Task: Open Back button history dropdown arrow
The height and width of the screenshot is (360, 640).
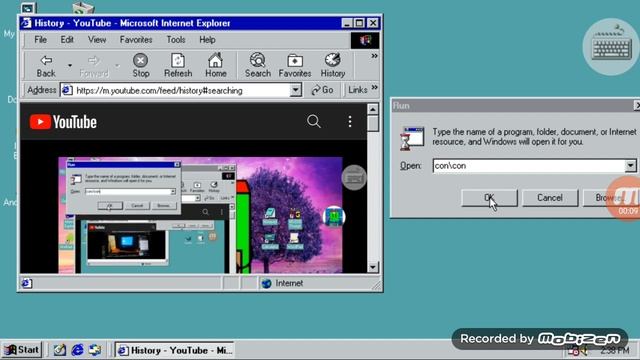Action: click(x=70, y=65)
